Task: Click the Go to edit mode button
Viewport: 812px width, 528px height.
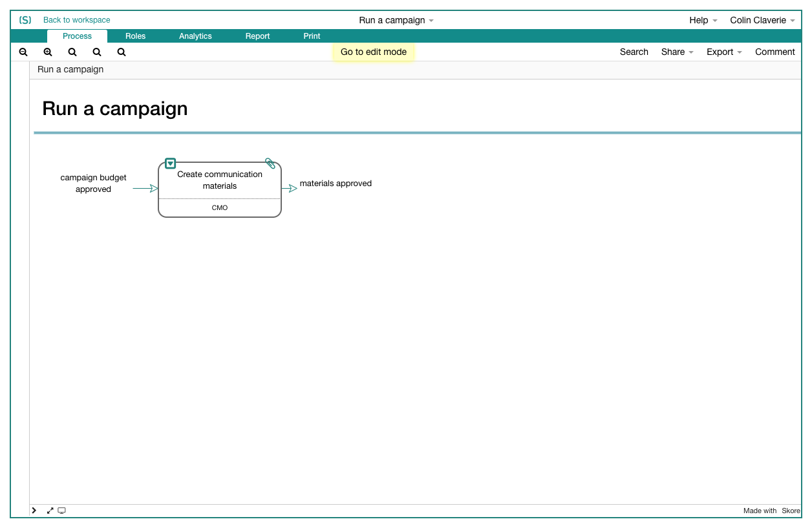Action: (374, 52)
